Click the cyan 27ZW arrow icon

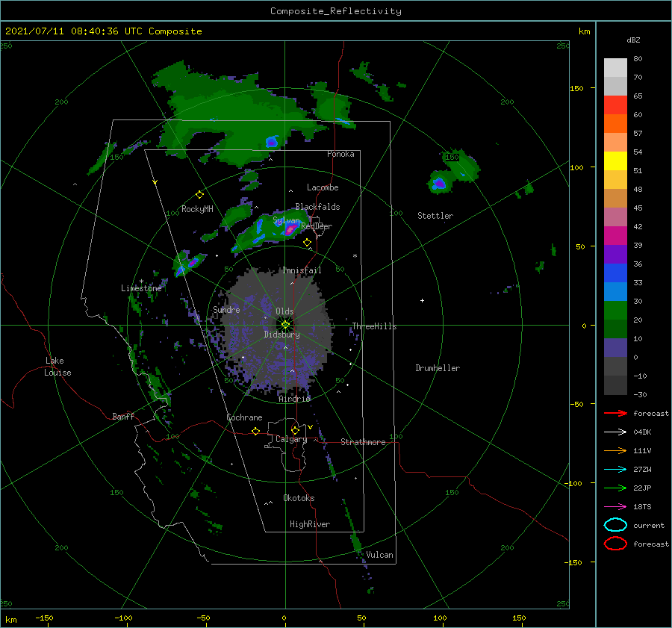coord(615,470)
